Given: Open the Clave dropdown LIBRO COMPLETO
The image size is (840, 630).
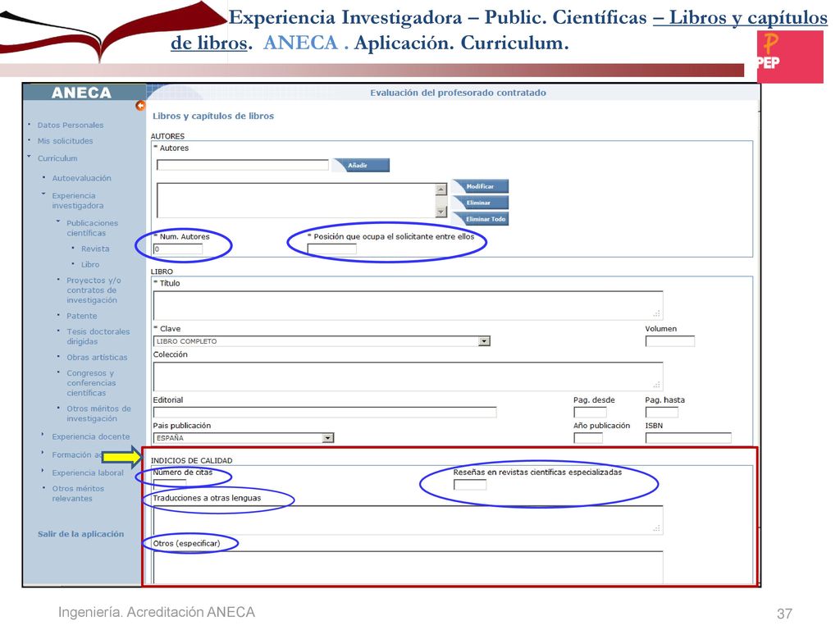Looking at the screenshot, I should click(x=322, y=341).
